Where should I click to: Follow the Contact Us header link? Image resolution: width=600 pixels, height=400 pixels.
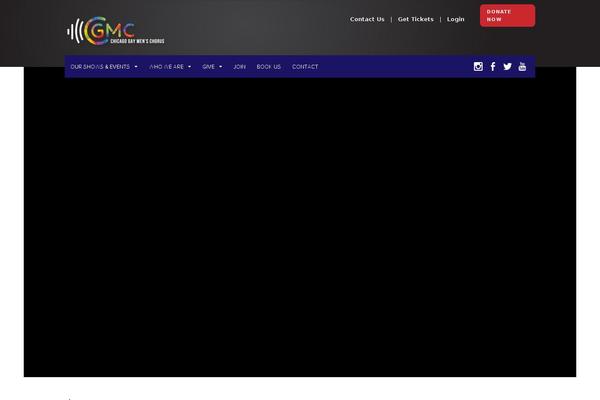[367, 19]
